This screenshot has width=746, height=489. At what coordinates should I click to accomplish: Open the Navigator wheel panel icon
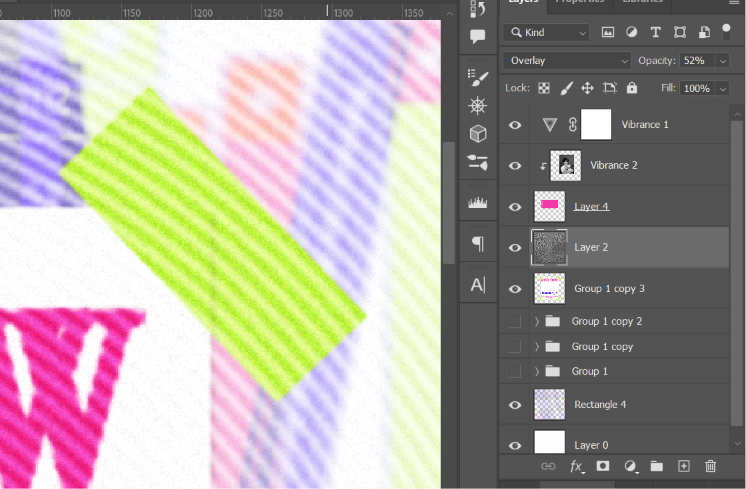click(478, 106)
